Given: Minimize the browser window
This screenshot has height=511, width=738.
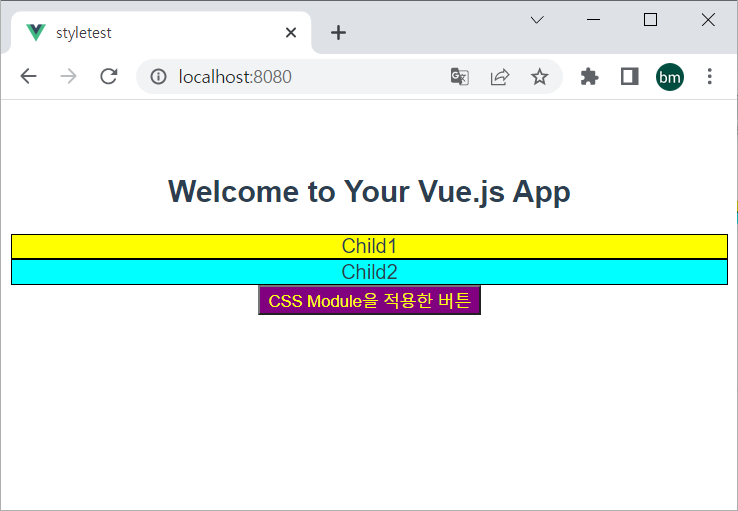Looking at the screenshot, I should (x=594, y=20).
